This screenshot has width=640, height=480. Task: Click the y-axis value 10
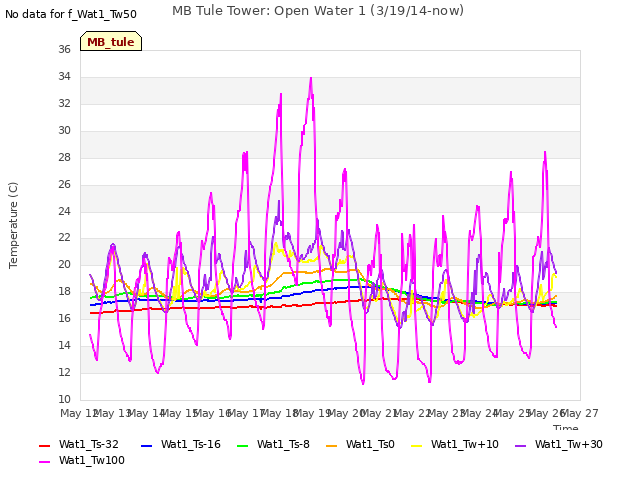click(x=64, y=400)
